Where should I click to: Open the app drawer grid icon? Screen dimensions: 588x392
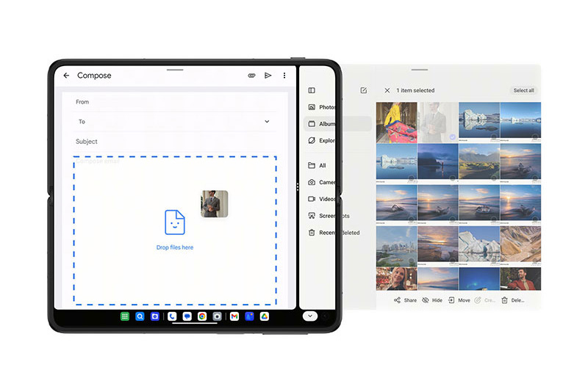(126, 316)
